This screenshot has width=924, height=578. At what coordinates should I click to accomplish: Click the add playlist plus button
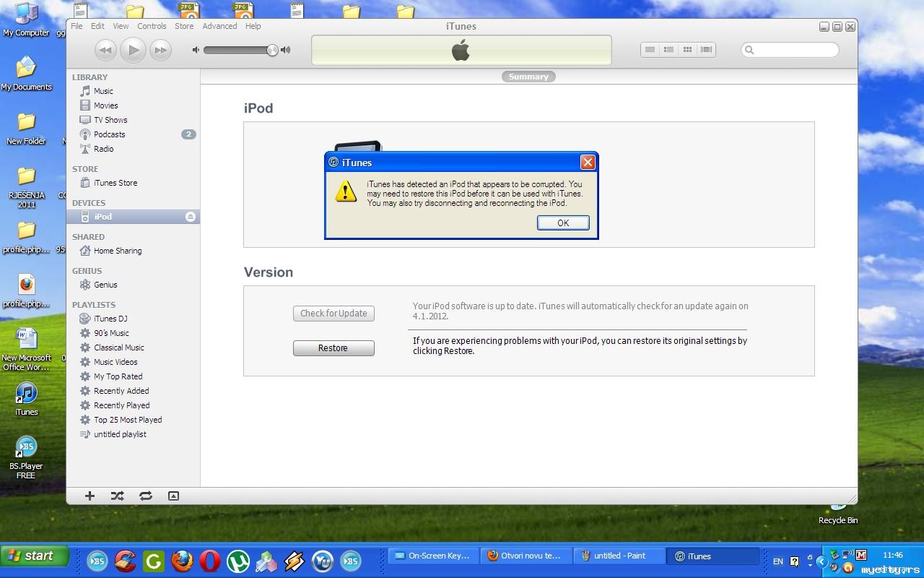[x=90, y=496]
